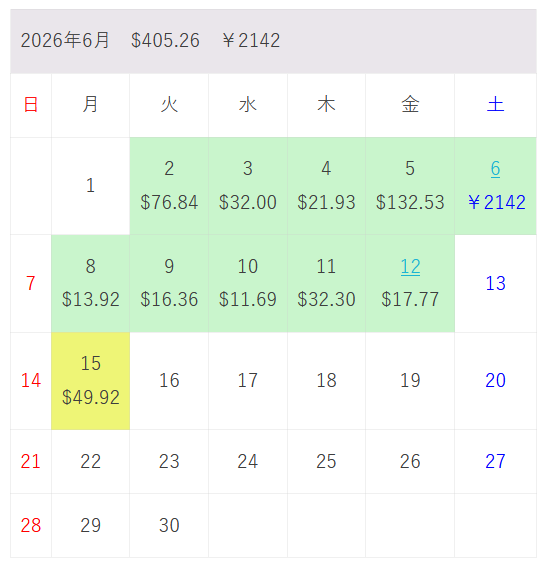Click the 水 Wednesday header
Image resolution: width=549 pixels, height=571 pixels.
click(x=248, y=105)
